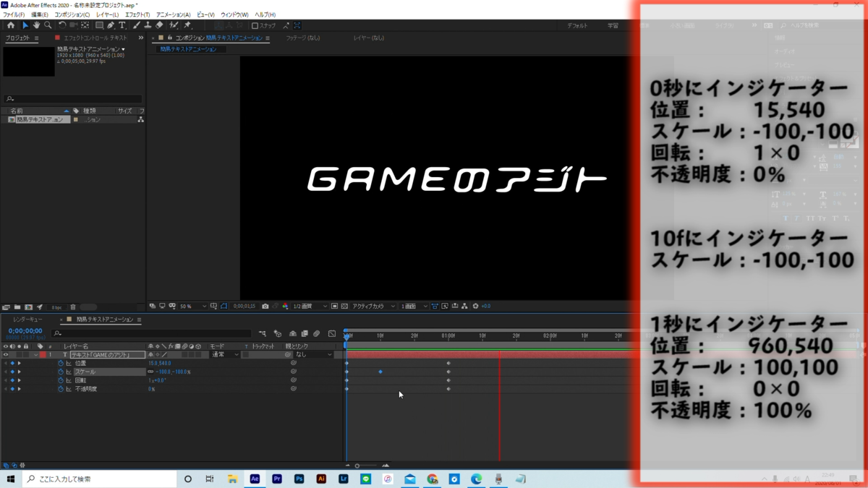The image size is (868, 488).
Task: Open the レイヤー(L) menu
Action: [108, 14]
